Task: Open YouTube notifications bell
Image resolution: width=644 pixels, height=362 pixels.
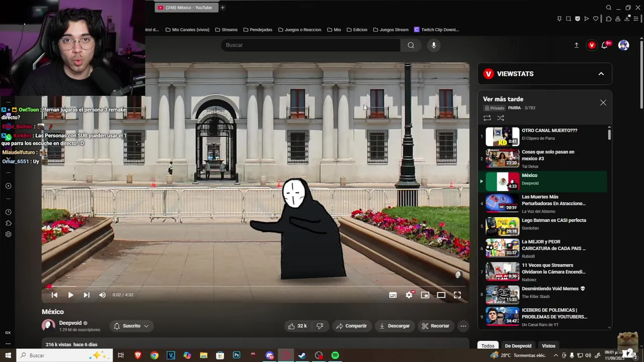Action: pos(605,45)
